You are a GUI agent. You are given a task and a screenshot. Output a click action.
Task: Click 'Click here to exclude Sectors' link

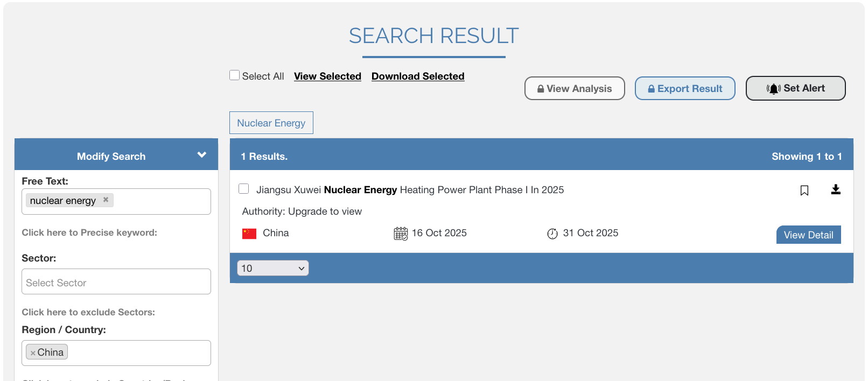[88, 312]
